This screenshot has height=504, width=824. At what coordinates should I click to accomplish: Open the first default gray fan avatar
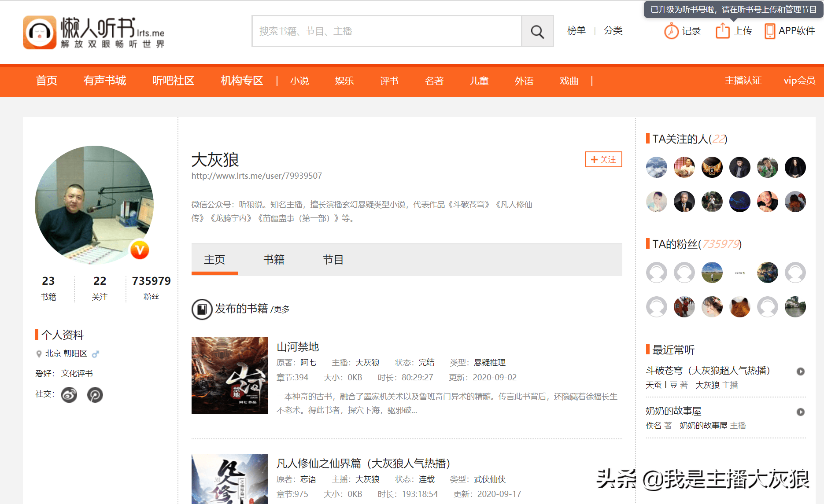(657, 272)
